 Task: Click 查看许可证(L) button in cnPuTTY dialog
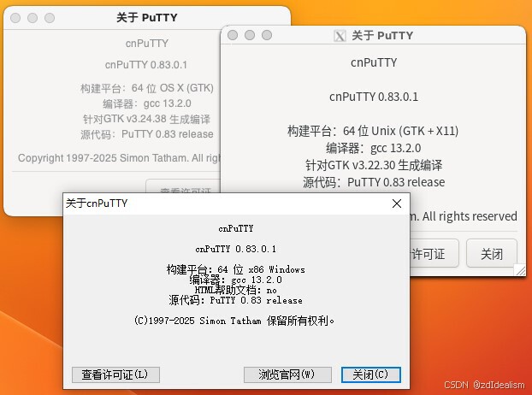point(115,374)
